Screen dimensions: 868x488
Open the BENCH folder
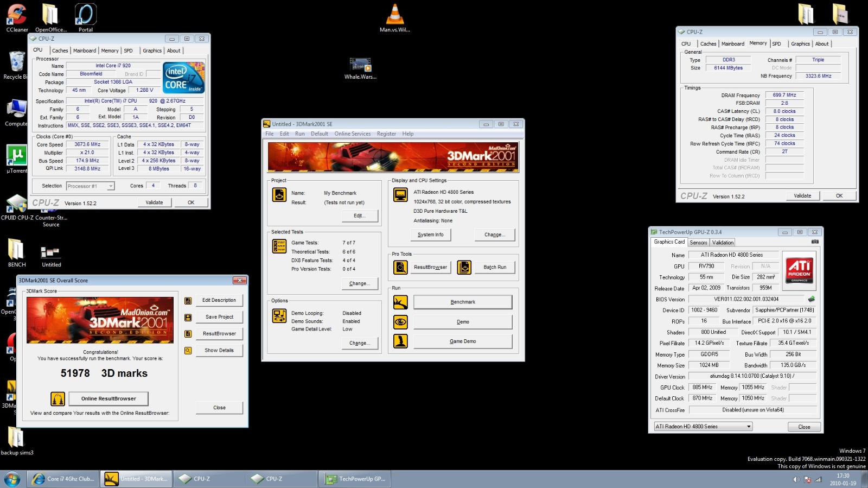point(16,253)
